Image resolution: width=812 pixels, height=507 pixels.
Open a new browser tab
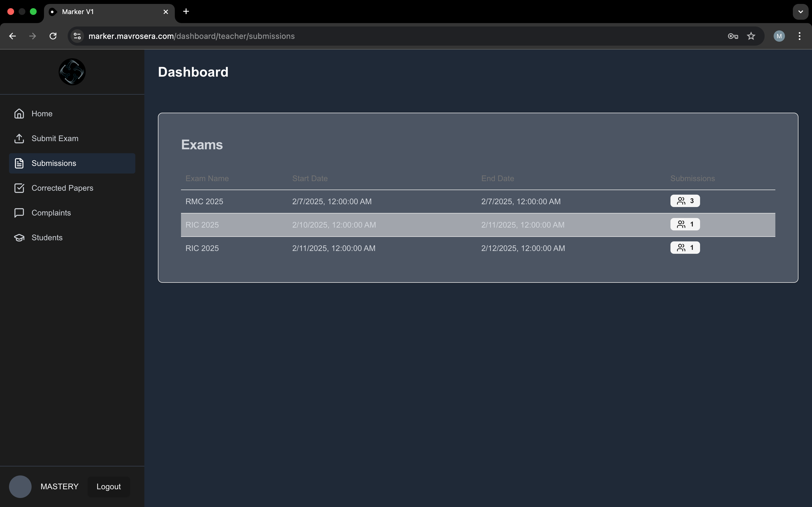(x=186, y=12)
